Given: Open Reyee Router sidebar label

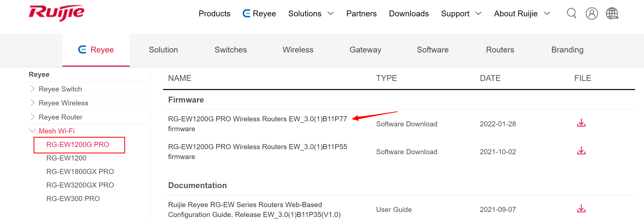Looking at the screenshot, I should tap(60, 117).
